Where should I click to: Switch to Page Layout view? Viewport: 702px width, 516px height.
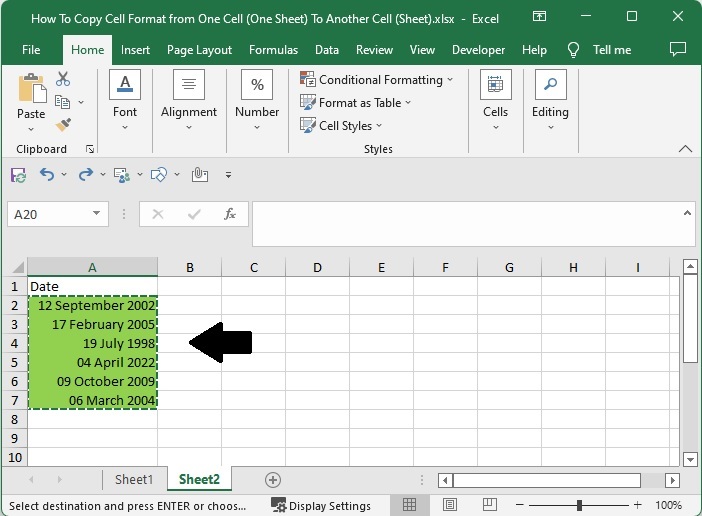pos(450,505)
